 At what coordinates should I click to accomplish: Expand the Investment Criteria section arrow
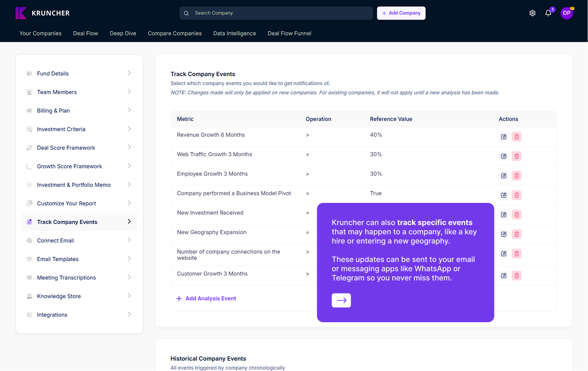tap(129, 129)
